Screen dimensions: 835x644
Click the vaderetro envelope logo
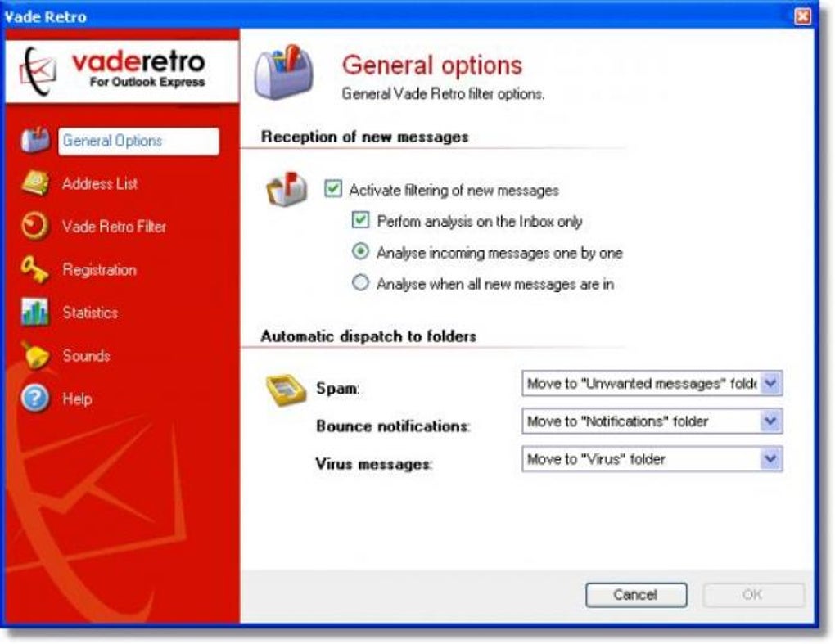coord(38,72)
